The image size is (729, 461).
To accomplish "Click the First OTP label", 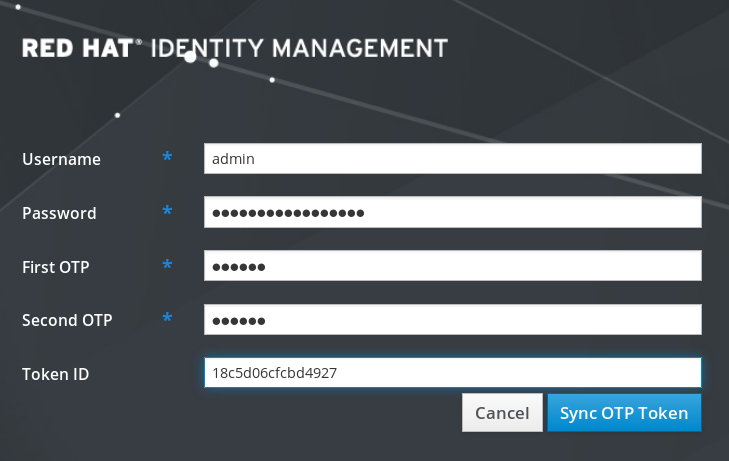I will [x=56, y=267].
